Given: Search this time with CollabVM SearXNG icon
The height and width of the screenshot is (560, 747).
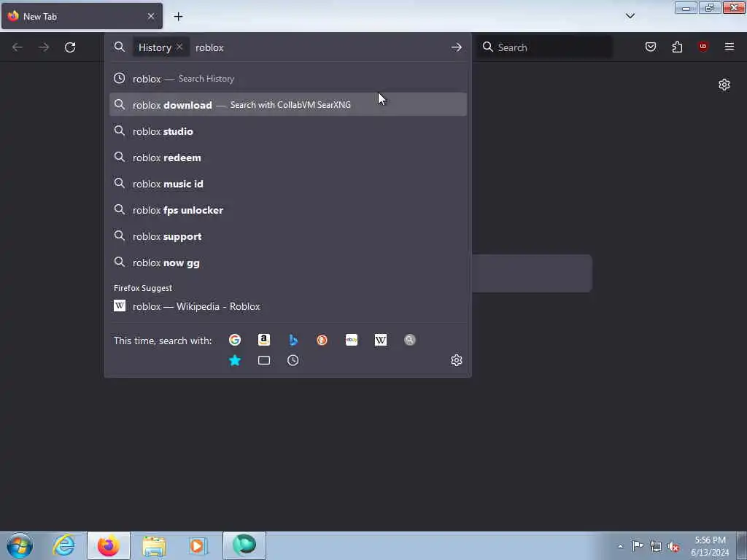Looking at the screenshot, I should (410, 340).
